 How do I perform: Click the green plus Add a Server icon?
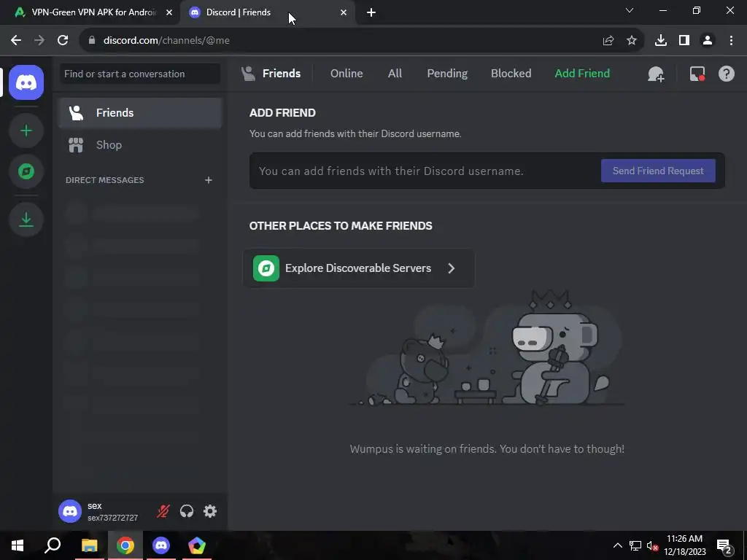pyautogui.click(x=26, y=131)
